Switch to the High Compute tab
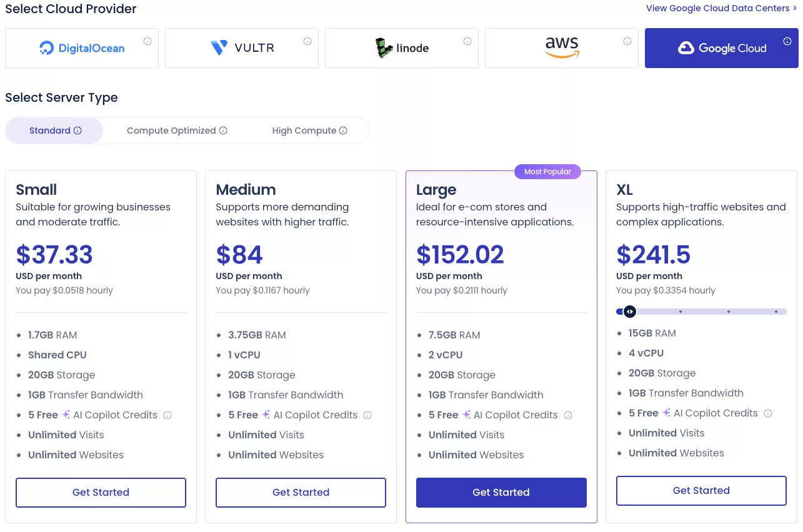This screenshot has width=803, height=532. (304, 131)
